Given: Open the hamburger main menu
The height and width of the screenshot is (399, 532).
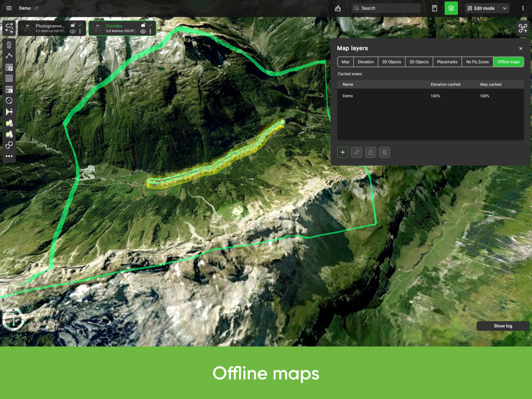Looking at the screenshot, I should [9, 8].
